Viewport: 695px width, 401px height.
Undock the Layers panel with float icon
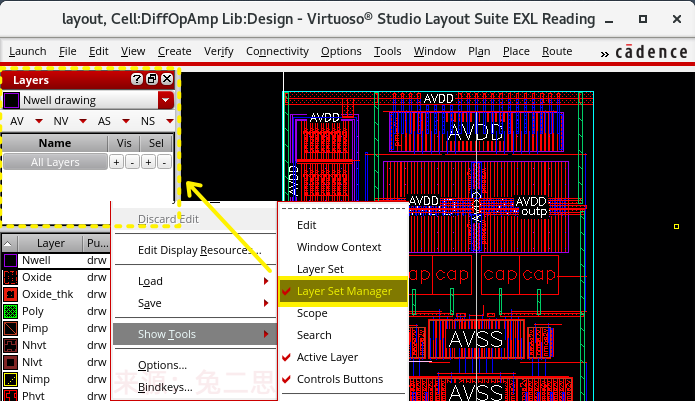point(152,79)
